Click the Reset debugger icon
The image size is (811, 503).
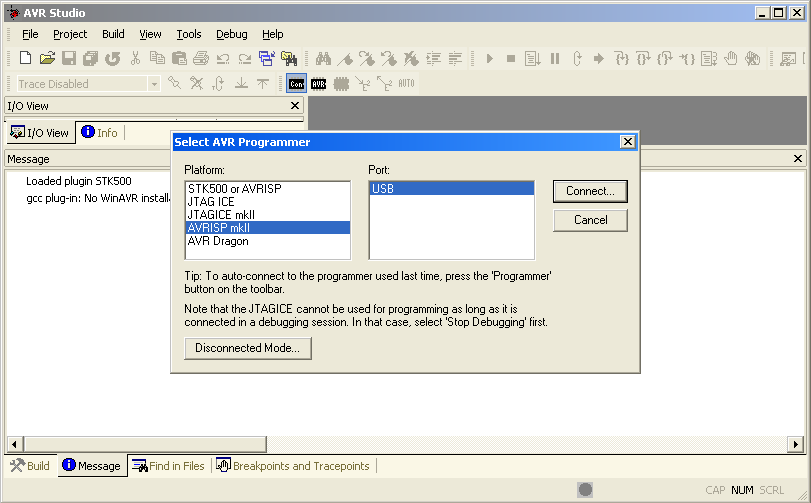point(577,58)
